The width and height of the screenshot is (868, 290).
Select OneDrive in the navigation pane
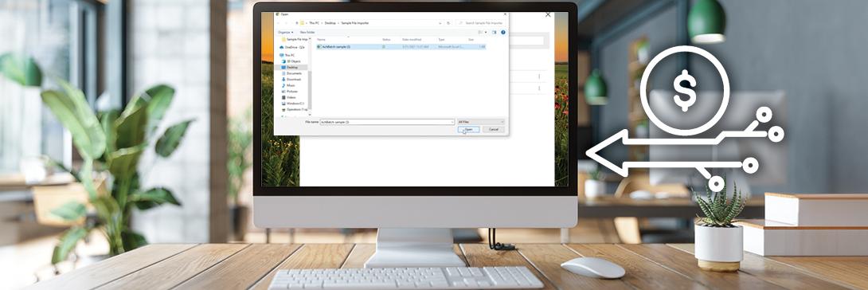[x=291, y=48]
